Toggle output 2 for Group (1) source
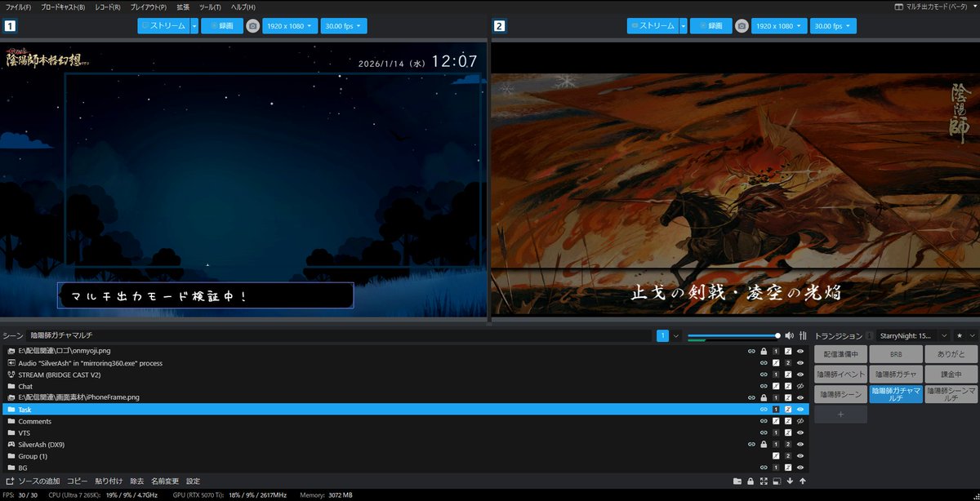 point(788,456)
